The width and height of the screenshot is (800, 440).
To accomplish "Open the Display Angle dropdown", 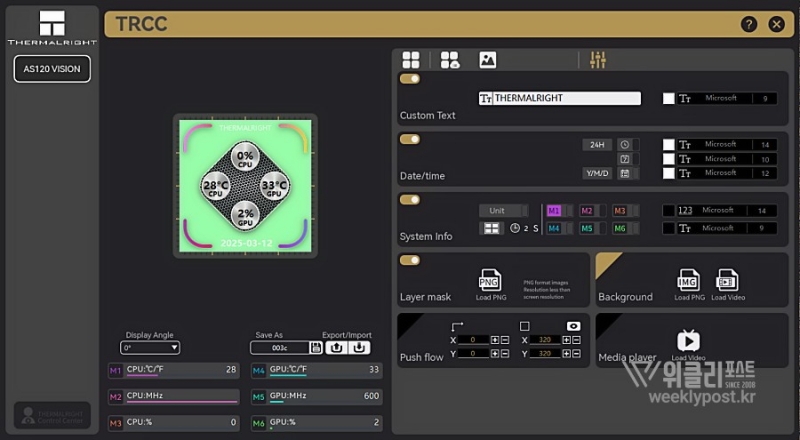I will click(150, 348).
